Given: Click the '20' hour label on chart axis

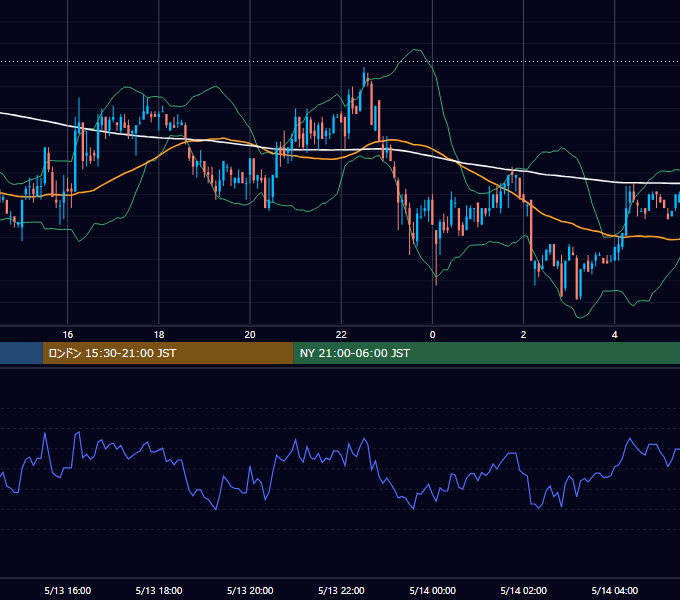Looking at the screenshot, I should click(x=250, y=335).
